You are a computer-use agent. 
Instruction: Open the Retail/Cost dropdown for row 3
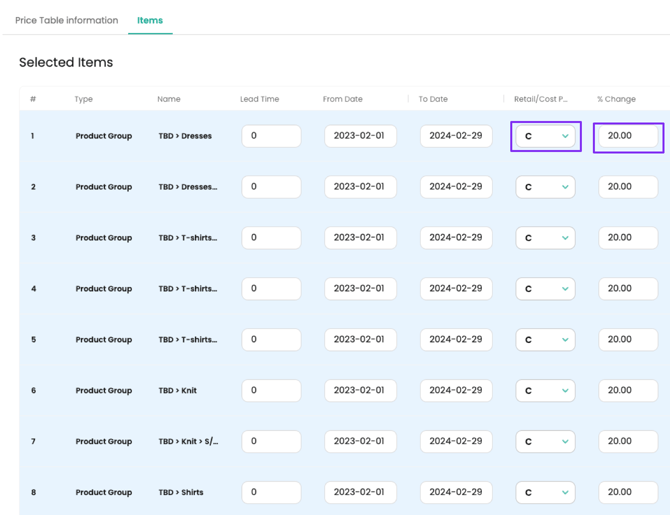(x=545, y=238)
